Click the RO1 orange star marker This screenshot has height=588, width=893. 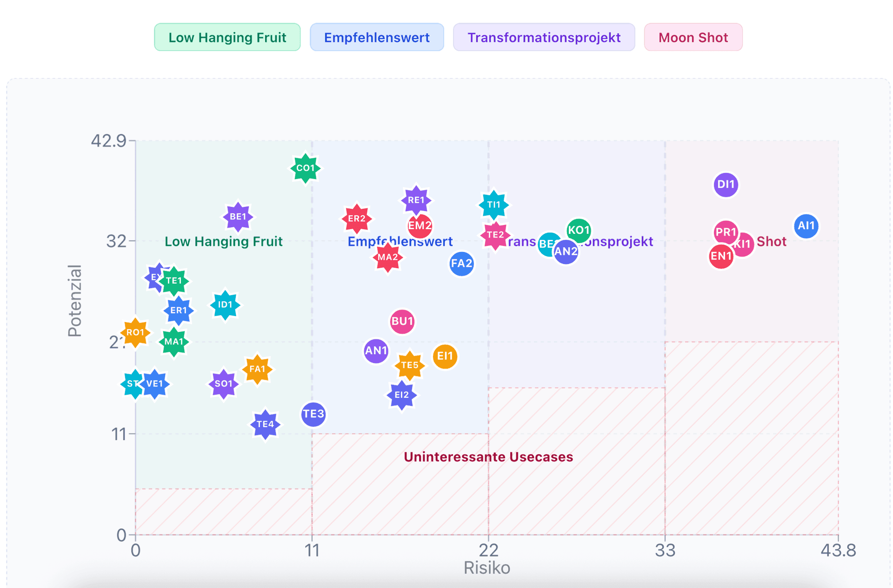coord(135,333)
